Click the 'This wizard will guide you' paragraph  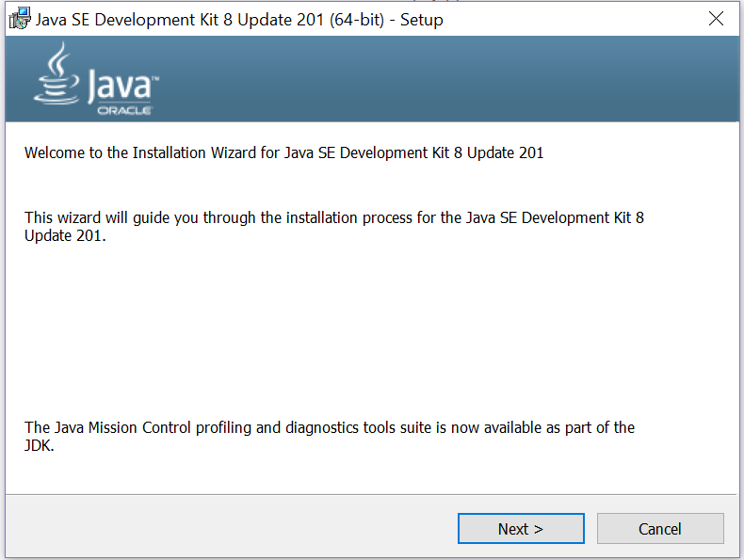[x=334, y=226]
